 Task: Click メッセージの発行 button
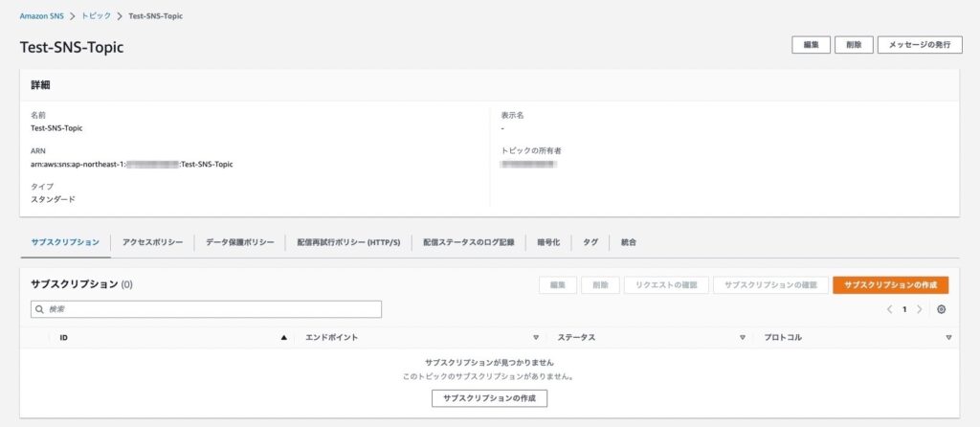click(920, 45)
